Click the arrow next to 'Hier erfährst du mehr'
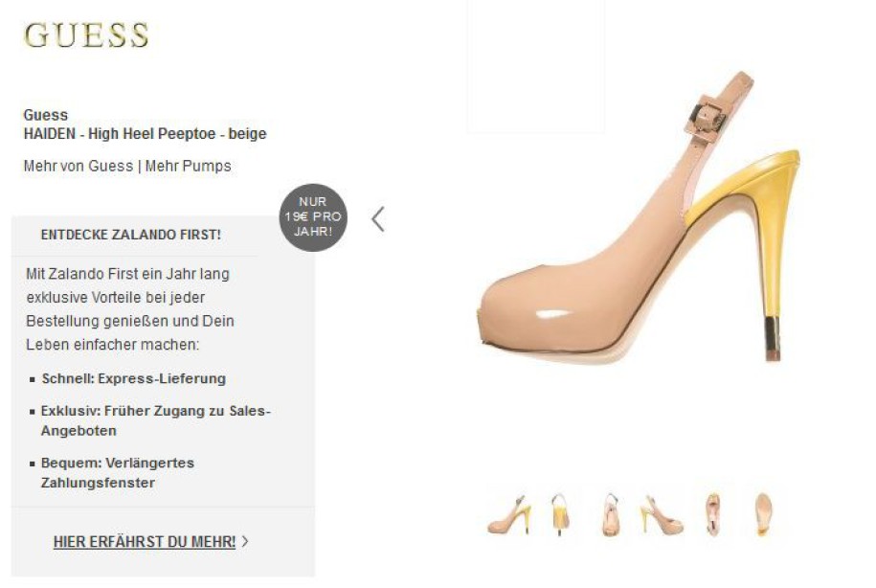876x588 pixels. [x=245, y=541]
